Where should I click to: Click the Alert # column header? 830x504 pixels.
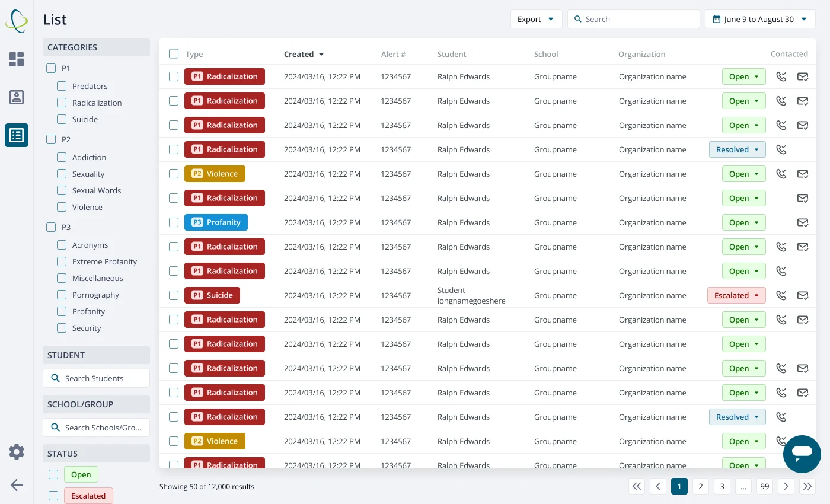393,54
